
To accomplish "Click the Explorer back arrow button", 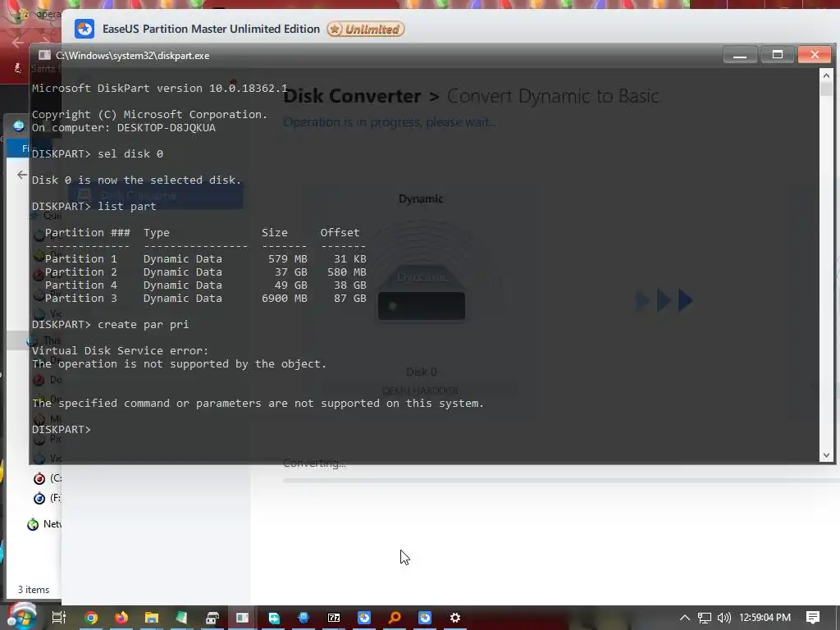I will point(22,175).
